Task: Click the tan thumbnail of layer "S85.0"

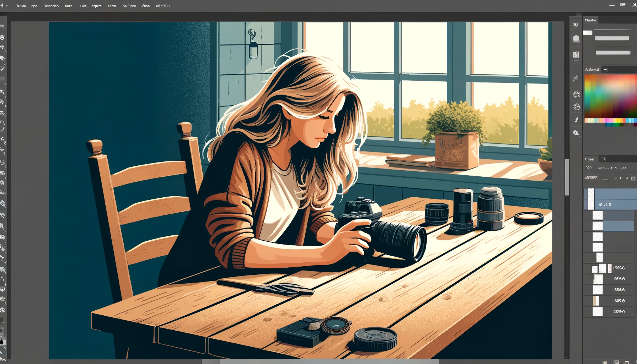Action: 596,301
